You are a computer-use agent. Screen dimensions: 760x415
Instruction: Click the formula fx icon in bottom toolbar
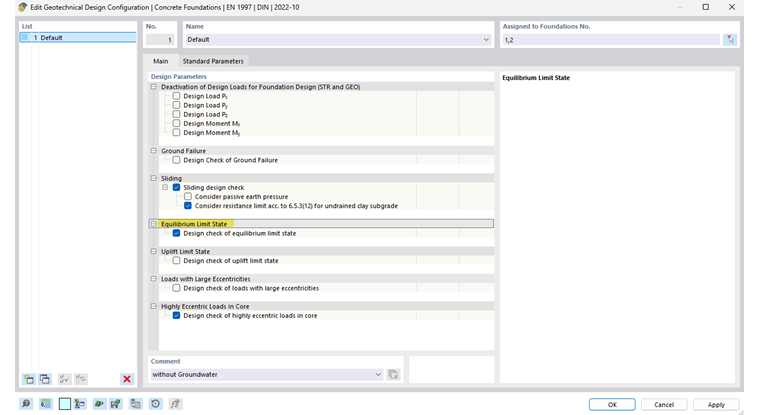[x=176, y=404]
